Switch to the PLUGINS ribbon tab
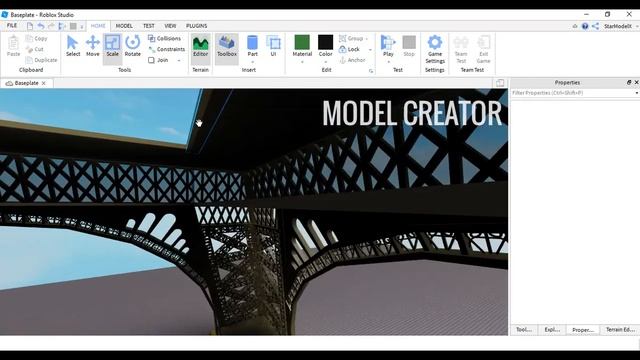This screenshot has width=640, height=360. [197, 26]
